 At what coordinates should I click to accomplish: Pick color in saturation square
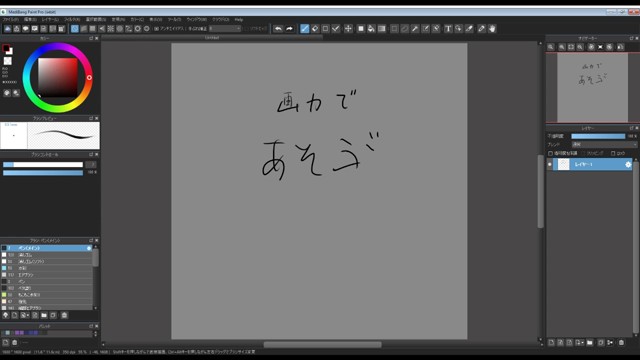pyautogui.click(x=58, y=78)
